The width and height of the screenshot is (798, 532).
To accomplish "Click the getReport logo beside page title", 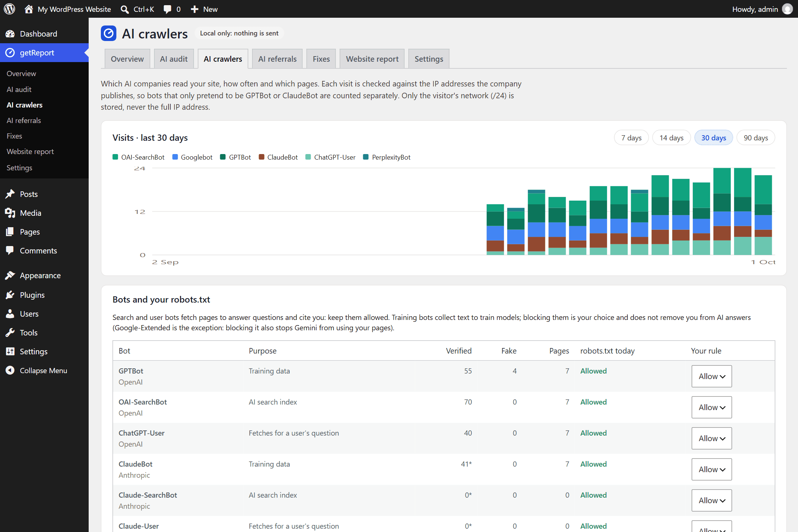I will point(109,34).
